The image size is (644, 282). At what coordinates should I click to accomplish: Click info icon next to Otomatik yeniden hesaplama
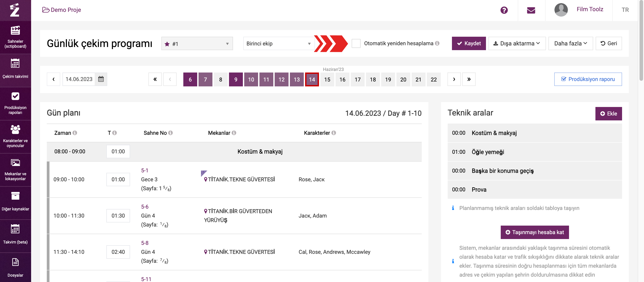tap(437, 43)
